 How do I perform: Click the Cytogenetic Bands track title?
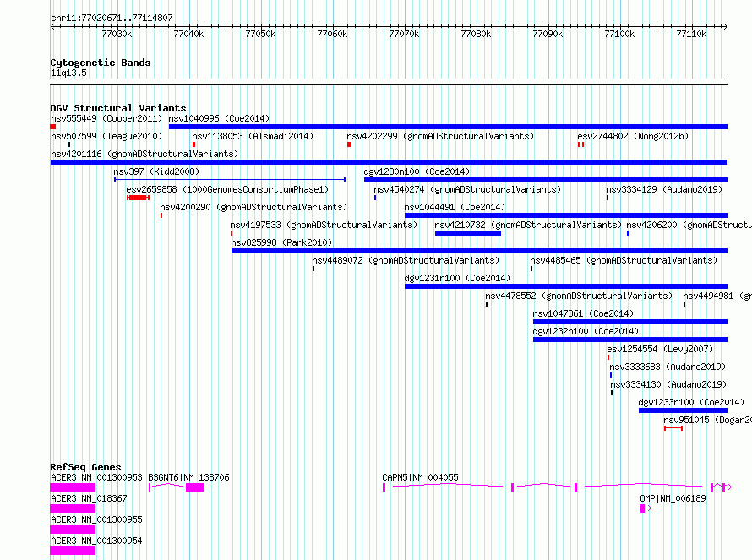pyautogui.click(x=101, y=63)
